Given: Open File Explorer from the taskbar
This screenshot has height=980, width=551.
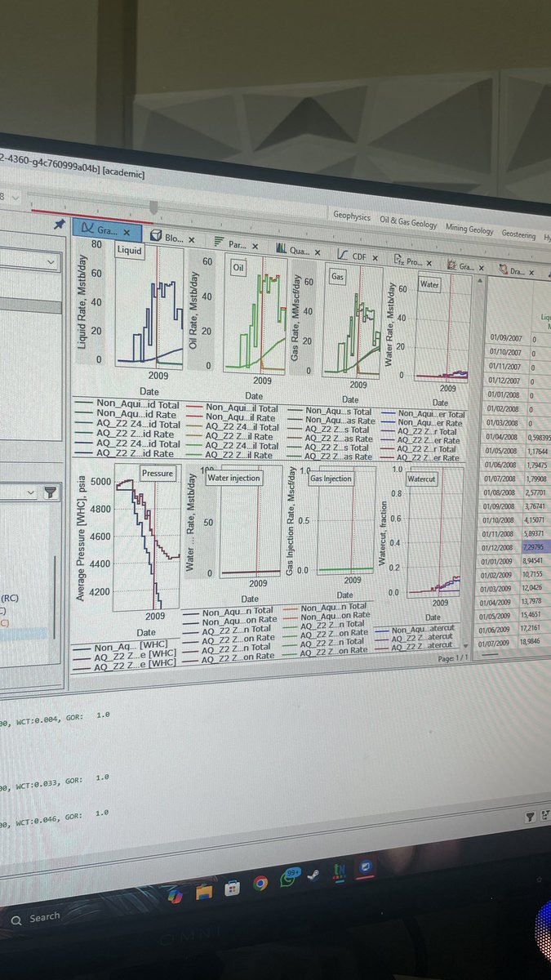Looking at the screenshot, I should tap(206, 893).
